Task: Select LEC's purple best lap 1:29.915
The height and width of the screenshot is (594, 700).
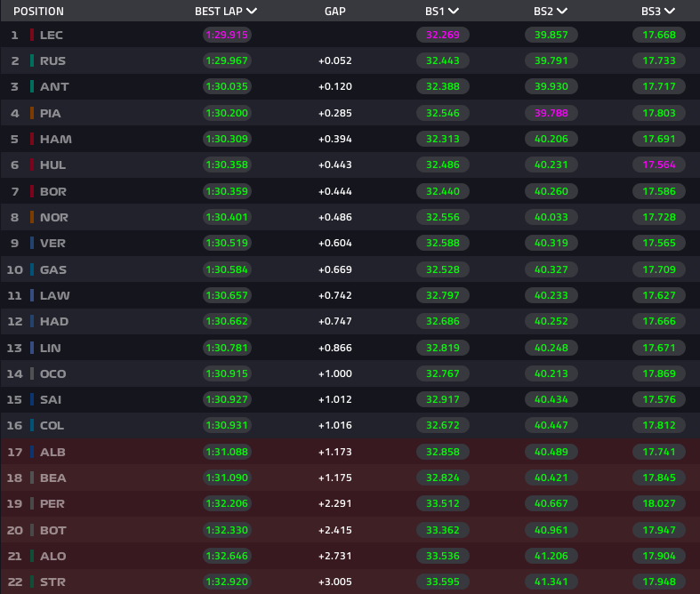Action: tap(227, 35)
